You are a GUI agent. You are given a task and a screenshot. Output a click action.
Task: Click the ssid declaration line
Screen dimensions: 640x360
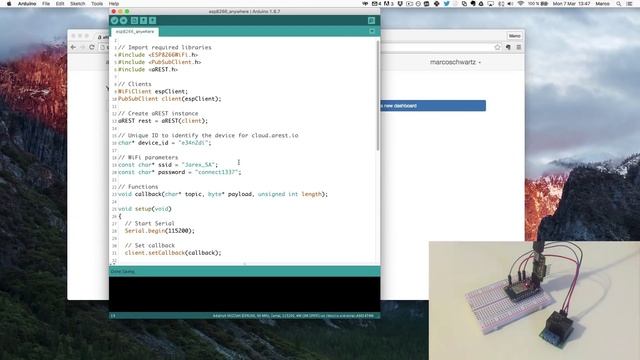168,165
